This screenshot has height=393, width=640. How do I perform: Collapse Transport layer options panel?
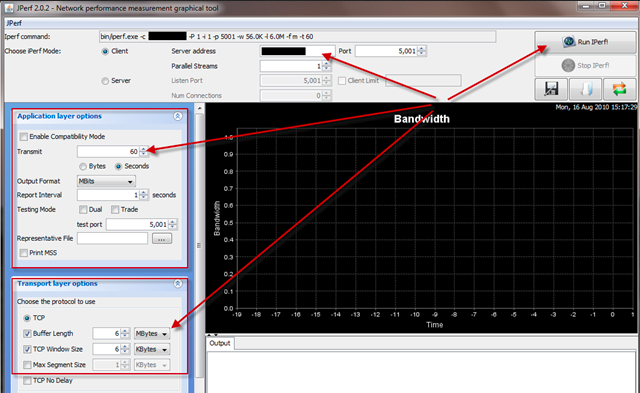click(x=178, y=284)
